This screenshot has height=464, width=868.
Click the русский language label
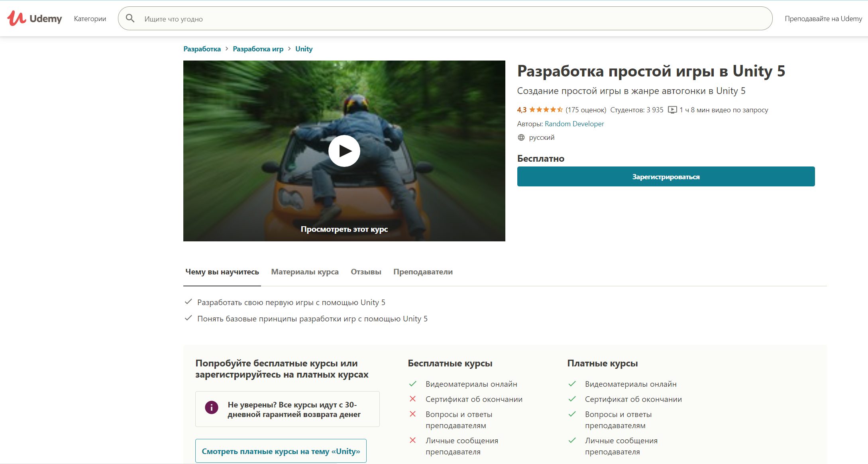[x=542, y=137]
